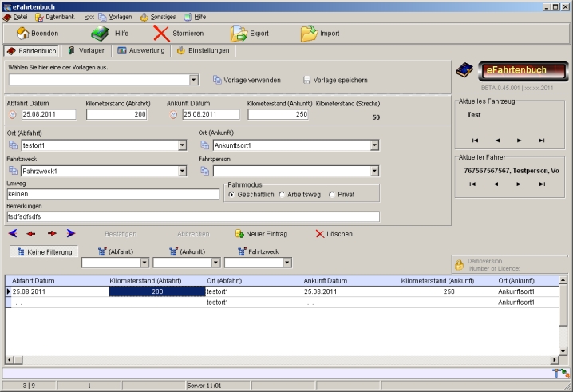573x392 pixels.
Task: Select the Arbeitsweg radio button
Action: point(282,194)
